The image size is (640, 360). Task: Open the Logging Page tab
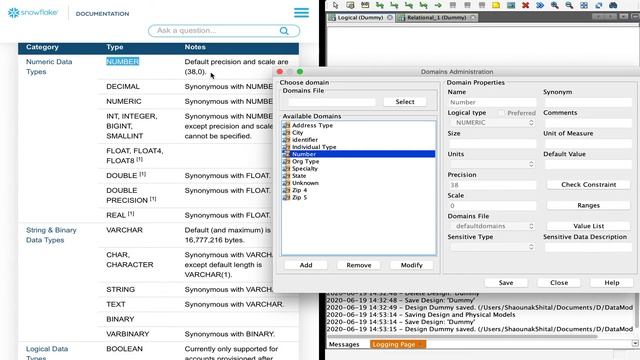[x=398, y=344]
